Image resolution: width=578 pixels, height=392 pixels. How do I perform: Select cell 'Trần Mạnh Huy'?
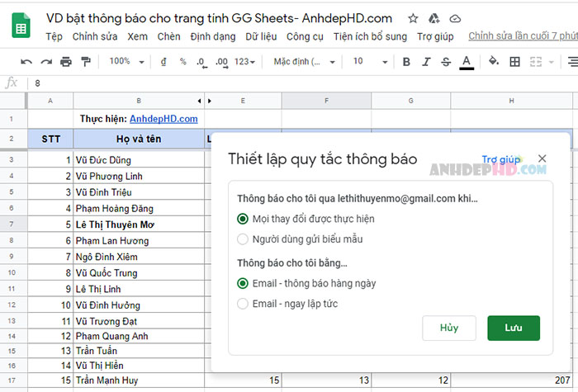139,380
